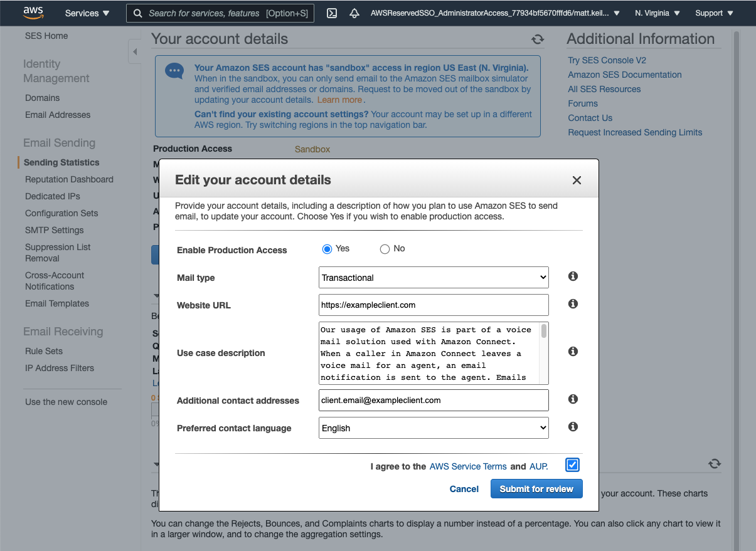Click Learn more in sandbox notice
The image size is (756, 551).
(339, 100)
